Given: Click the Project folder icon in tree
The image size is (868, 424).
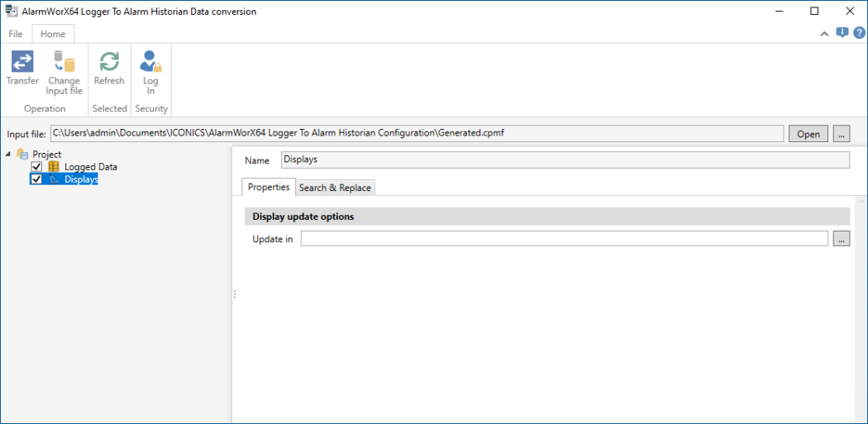Looking at the screenshot, I should (x=22, y=155).
